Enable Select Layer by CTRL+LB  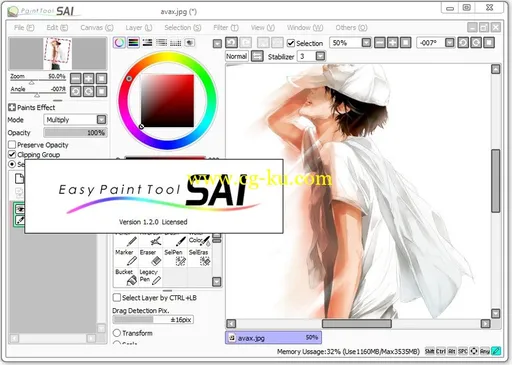pos(117,297)
